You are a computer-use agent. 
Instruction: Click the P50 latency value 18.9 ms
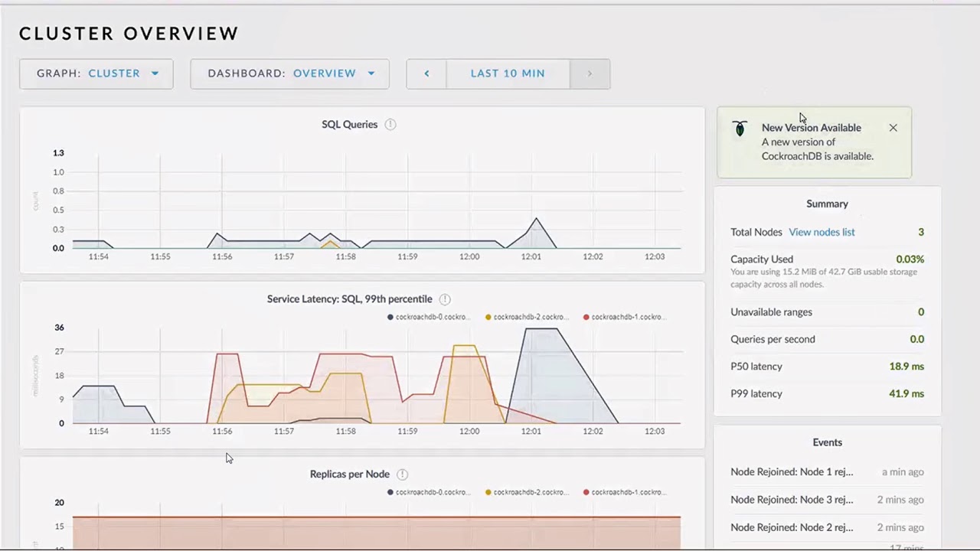pyautogui.click(x=906, y=367)
